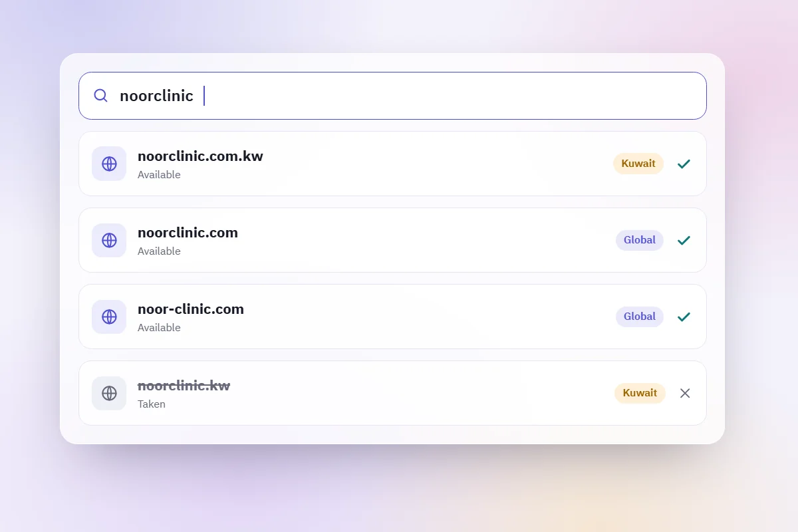Click Taken status under noorclinic.kw

click(152, 404)
